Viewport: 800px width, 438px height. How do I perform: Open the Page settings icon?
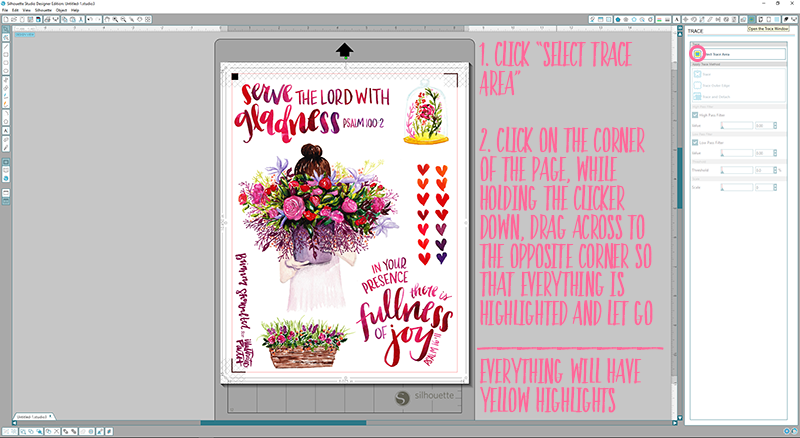(760, 19)
